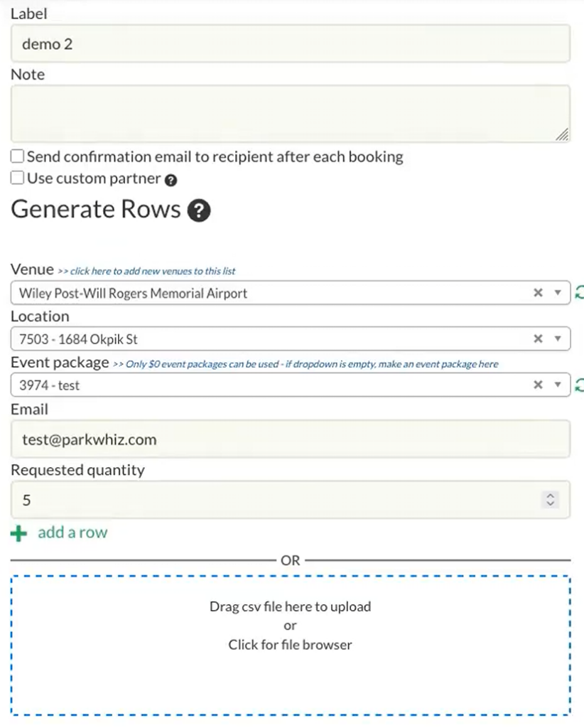Click inside the Note textarea
The image size is (584, 728).
coord(290,113)
